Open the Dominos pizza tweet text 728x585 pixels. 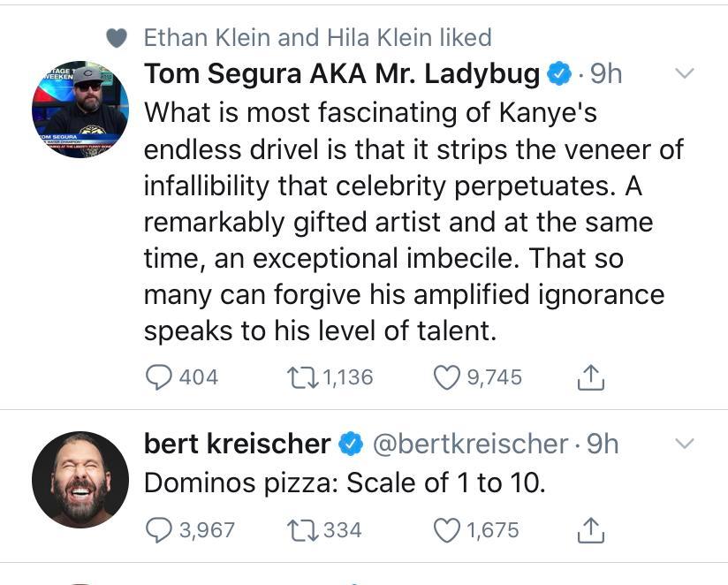pos(343,483)
